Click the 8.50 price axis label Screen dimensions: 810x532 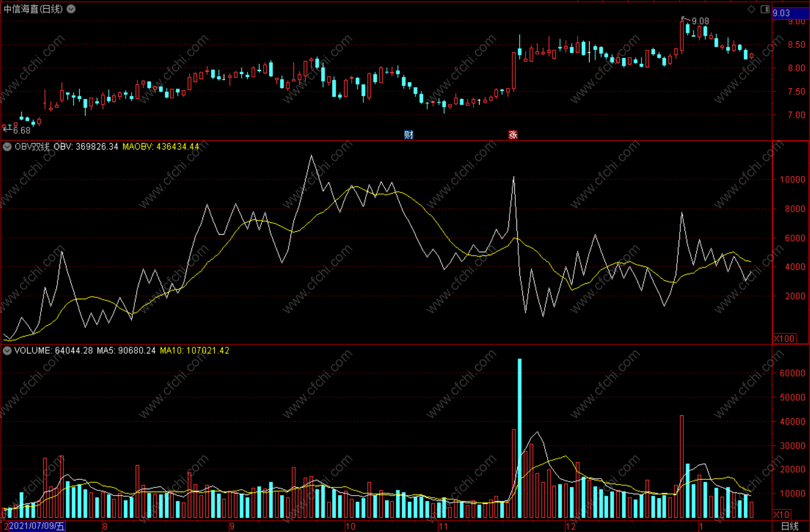click(x=797, y=45)
